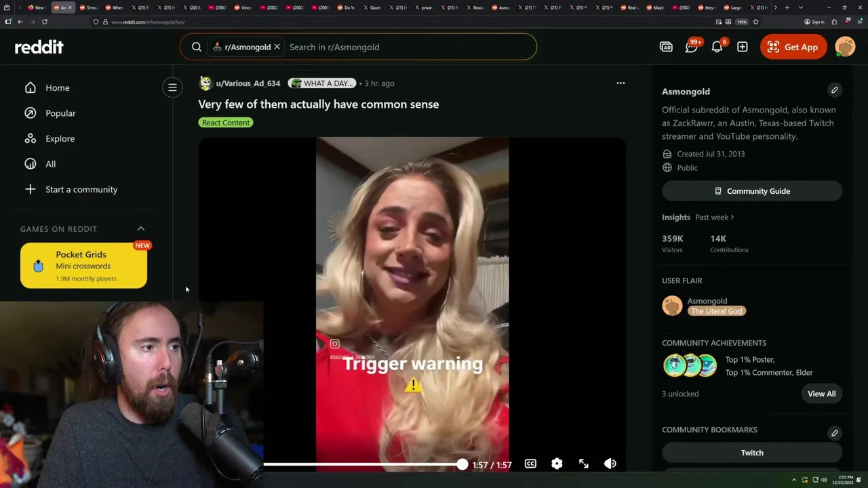Open Firefox sidebar toggle icon
Screen dimensions: 868x488
click(x=8, y=22)
